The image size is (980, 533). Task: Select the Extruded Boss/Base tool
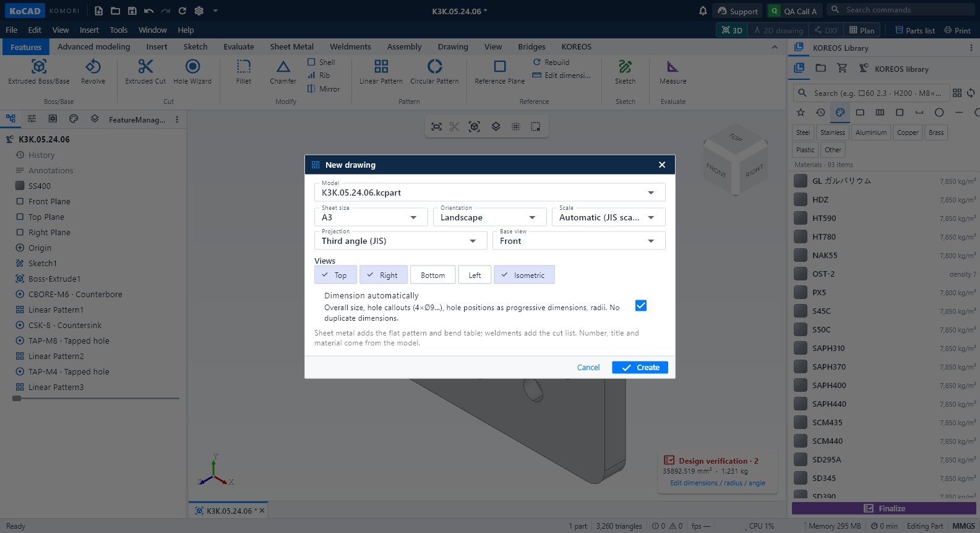(39, 72)
